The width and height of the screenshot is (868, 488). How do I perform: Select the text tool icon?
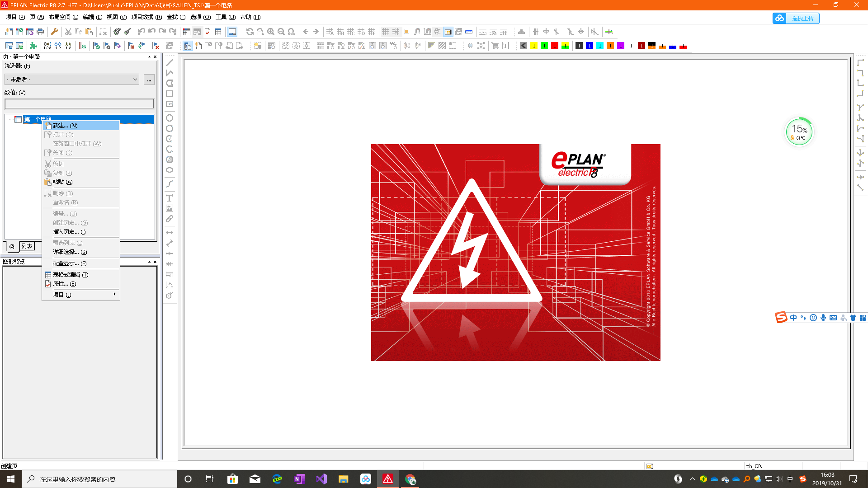coord(170,198)
